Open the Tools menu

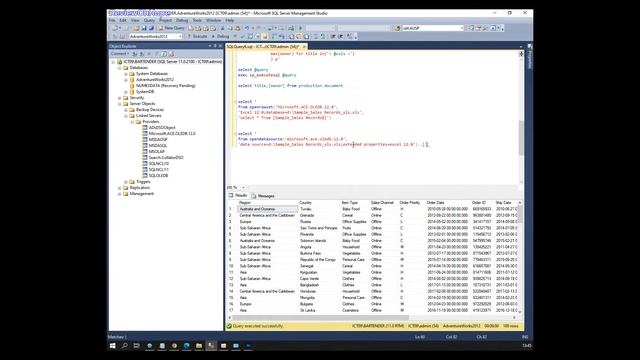coord(197,20)
